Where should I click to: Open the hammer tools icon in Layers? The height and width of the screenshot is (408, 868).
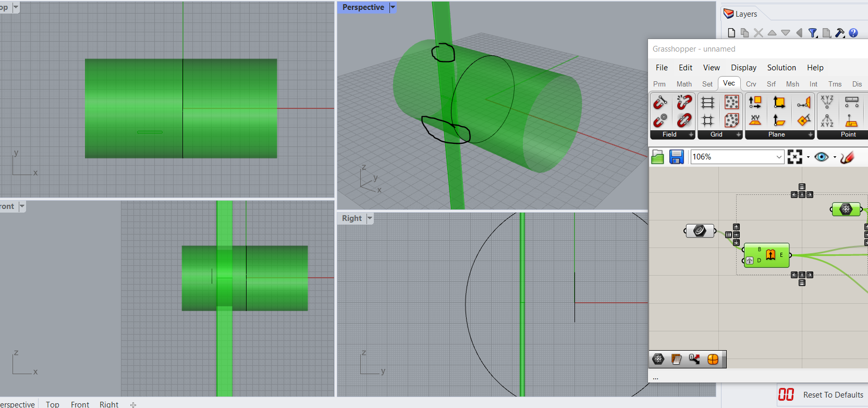click(x=840, y=33)
